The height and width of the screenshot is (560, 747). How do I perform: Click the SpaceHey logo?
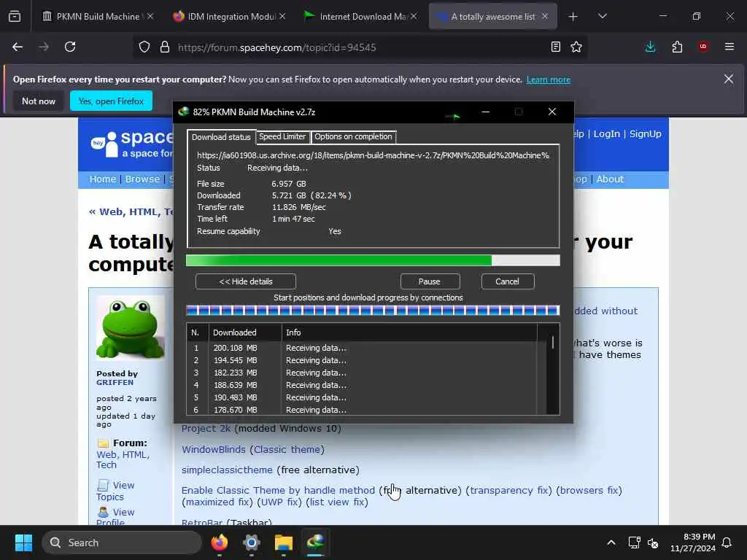(x=132, y=144)
